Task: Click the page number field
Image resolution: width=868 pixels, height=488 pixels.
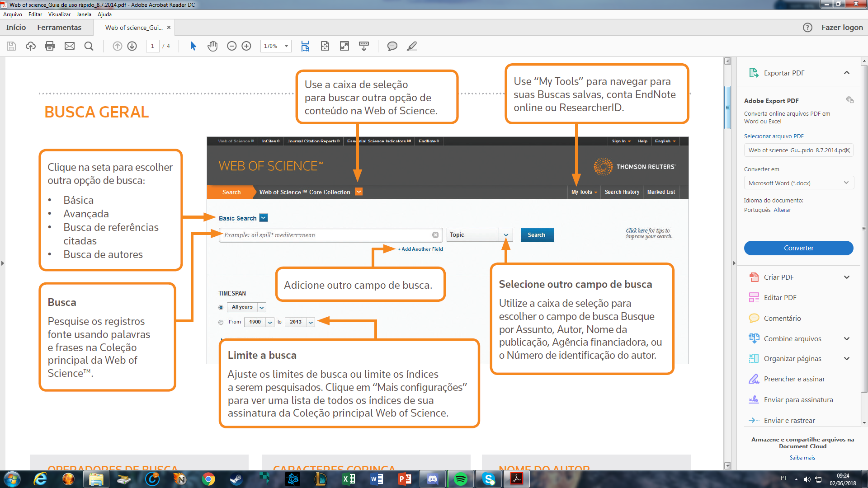Action: pos(152,46)
